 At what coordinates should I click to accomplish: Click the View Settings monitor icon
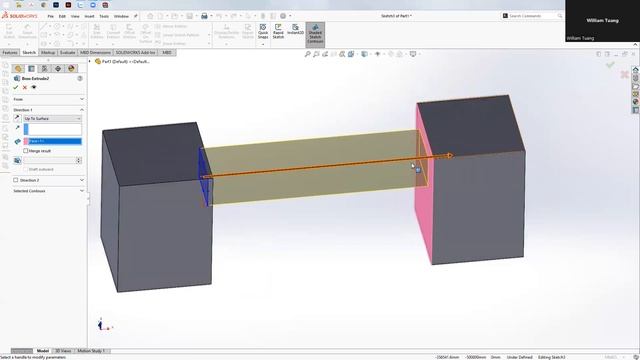413,54
